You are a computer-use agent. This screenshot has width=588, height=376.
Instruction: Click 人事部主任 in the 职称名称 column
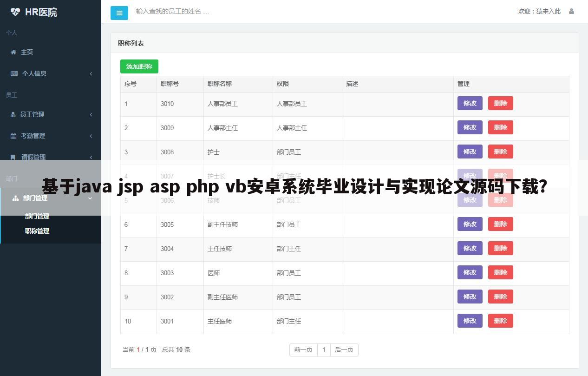pos(222,128)
